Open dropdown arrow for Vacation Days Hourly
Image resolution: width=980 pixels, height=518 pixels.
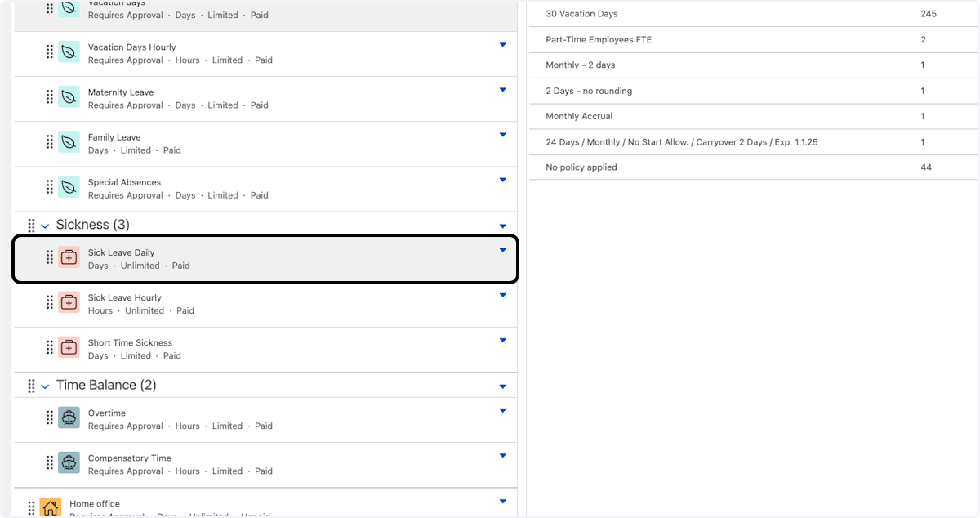[x=502, y=45]
